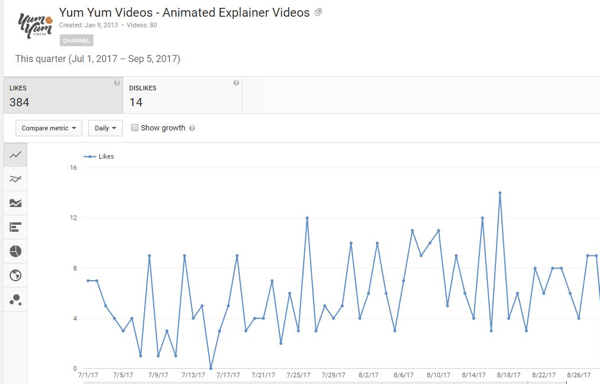600x384 pixels.
Task: Select the Likes metric tab
Action: coord(64,95)
